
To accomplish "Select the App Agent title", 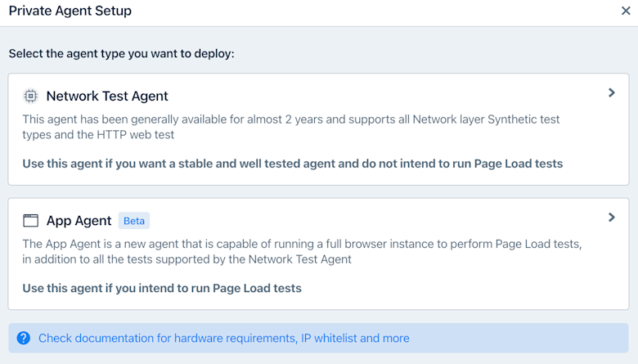I will [x=79, y=220].
